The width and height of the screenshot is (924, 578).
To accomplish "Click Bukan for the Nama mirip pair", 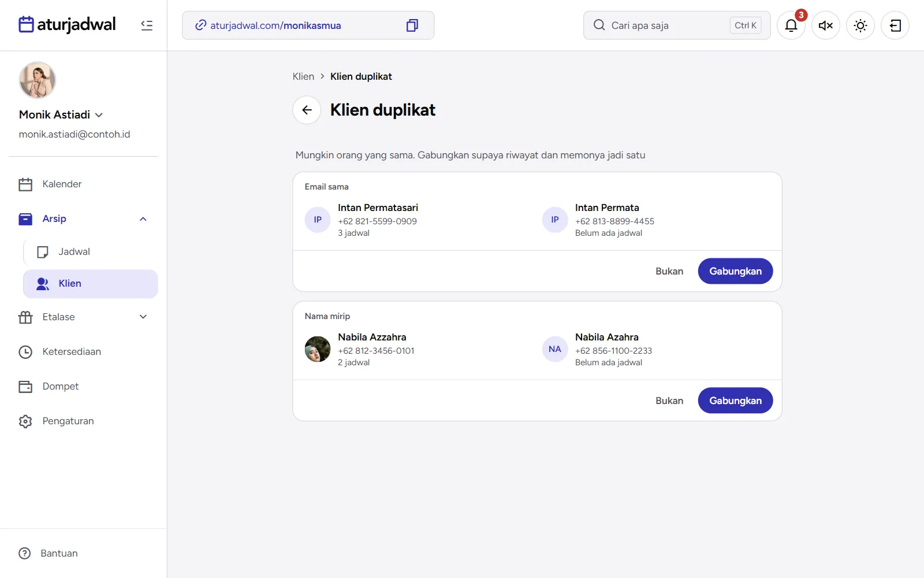I will pos(669,401).
